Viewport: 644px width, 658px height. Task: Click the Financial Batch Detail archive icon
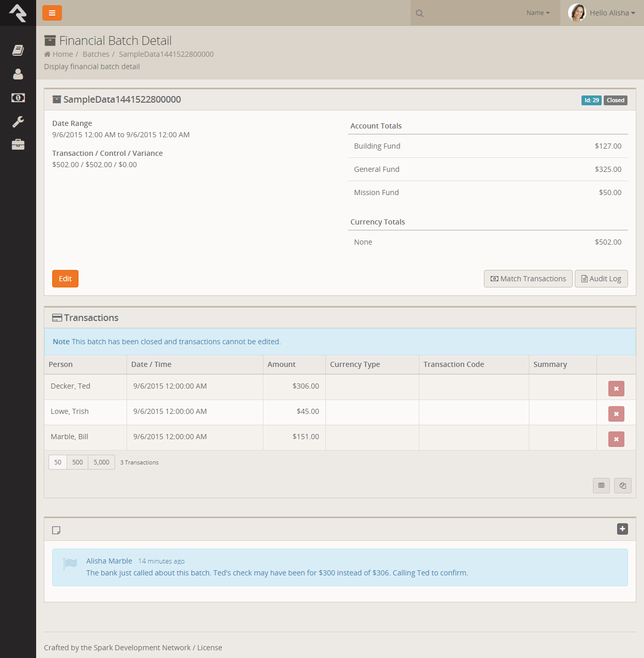[x=50, y=40]
